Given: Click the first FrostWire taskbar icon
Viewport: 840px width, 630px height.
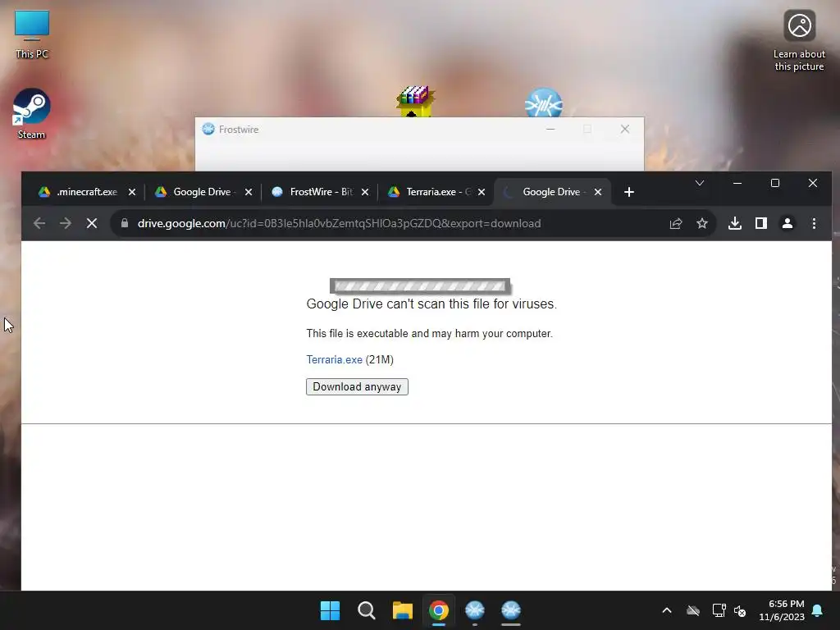Looking at the screenshot, I should pos(475,610).
